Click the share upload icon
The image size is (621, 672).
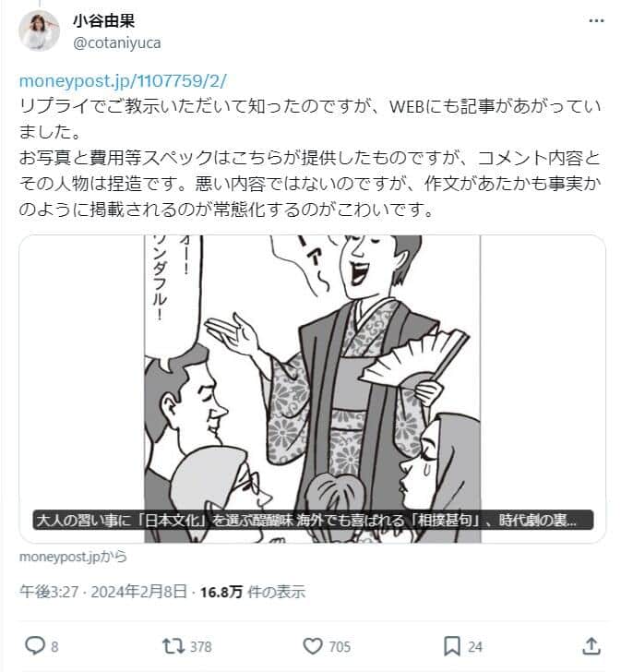click(591, 646)
